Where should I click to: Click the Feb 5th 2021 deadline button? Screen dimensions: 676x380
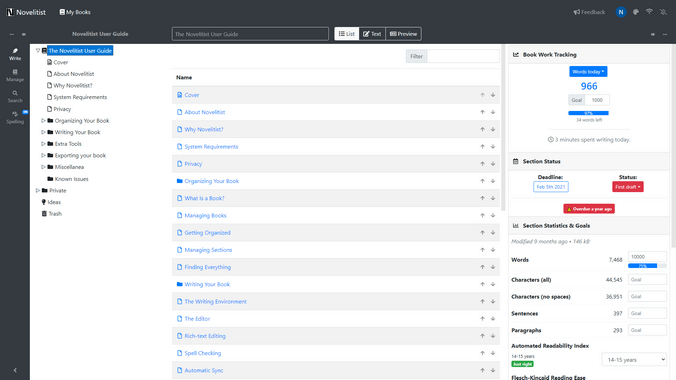tap(551, 187)
